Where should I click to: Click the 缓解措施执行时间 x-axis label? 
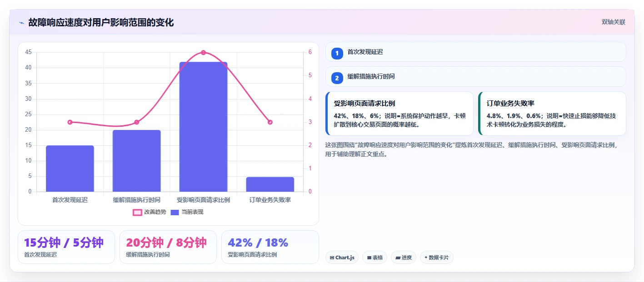[x=136, y=200]
